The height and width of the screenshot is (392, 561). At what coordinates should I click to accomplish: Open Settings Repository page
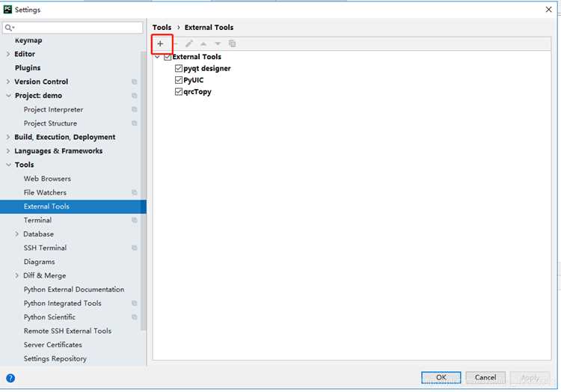point(55,359)
